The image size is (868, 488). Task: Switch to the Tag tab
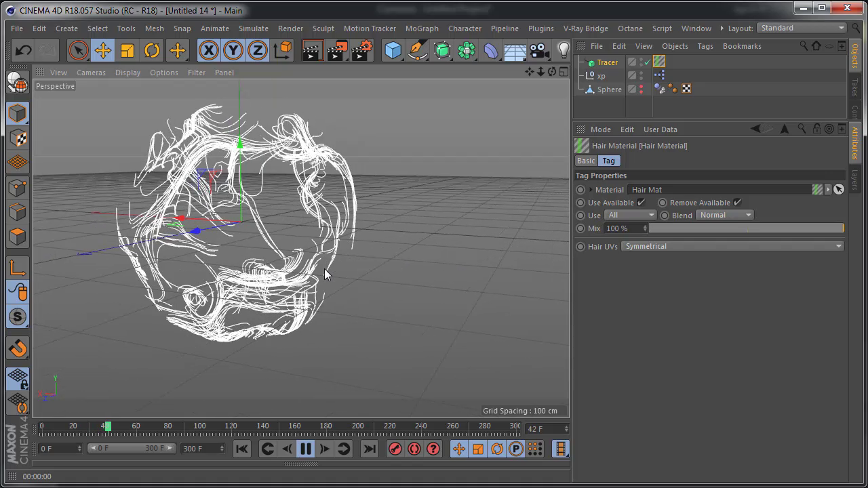608,161
